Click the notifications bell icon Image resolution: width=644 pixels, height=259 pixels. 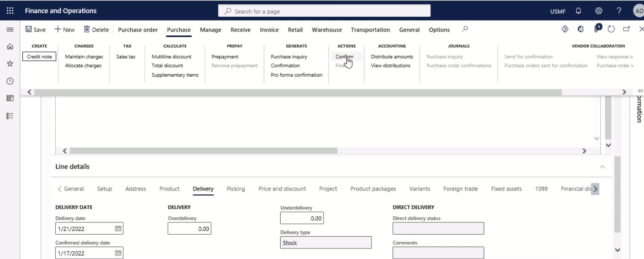[x=578, y=10]
